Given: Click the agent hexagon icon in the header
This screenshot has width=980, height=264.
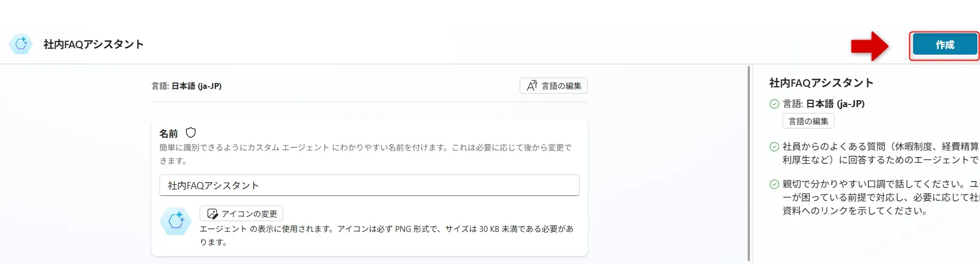Looking at the screenshot, I should pos(21,44).
